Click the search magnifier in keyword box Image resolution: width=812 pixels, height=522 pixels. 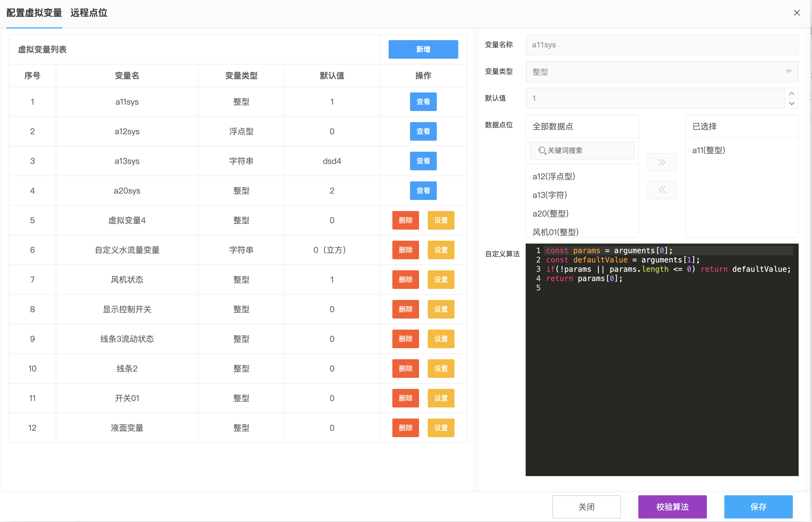tap(542, 150)
